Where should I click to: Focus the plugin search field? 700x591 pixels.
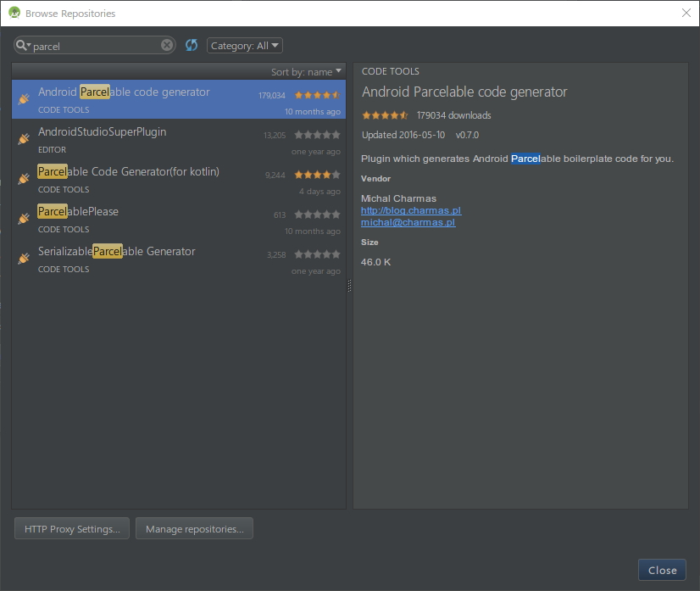(96, 46)
